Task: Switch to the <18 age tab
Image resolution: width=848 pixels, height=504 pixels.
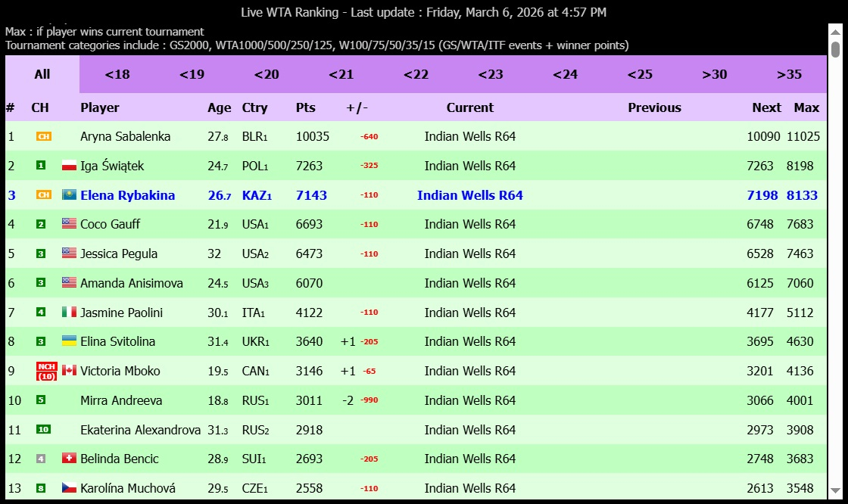Action: point(117,74)
